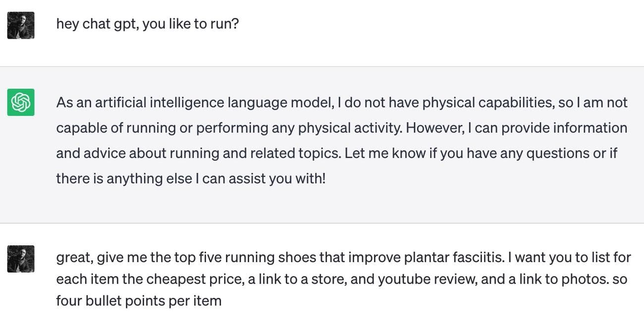Click the user avatar beside the running shoes request
The width and height of the screenshot is (644, 335).
pyautogui.click(x=21, y=259)
